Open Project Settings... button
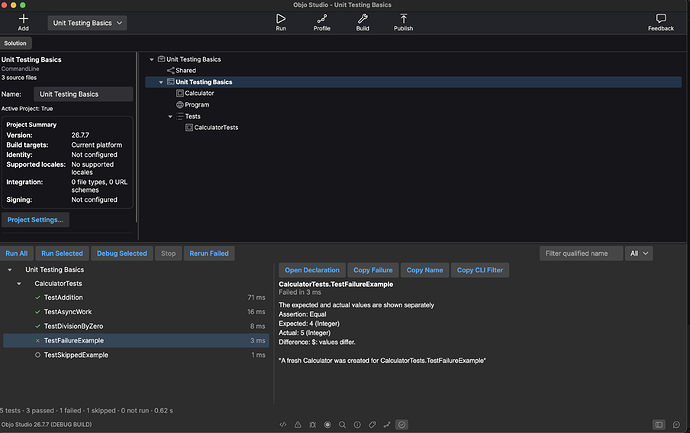Viewport: 690px width, 433px height. [x=35, y=220]
